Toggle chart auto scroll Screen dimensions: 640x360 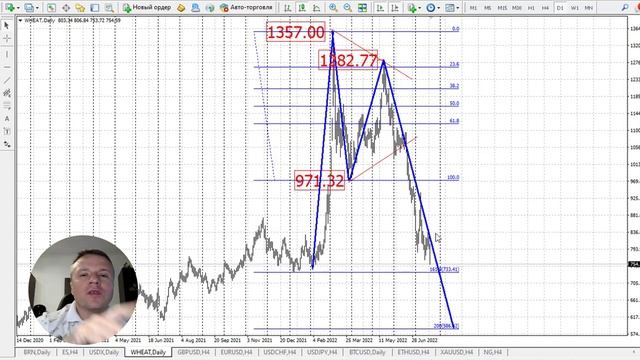tap(380, 7)
